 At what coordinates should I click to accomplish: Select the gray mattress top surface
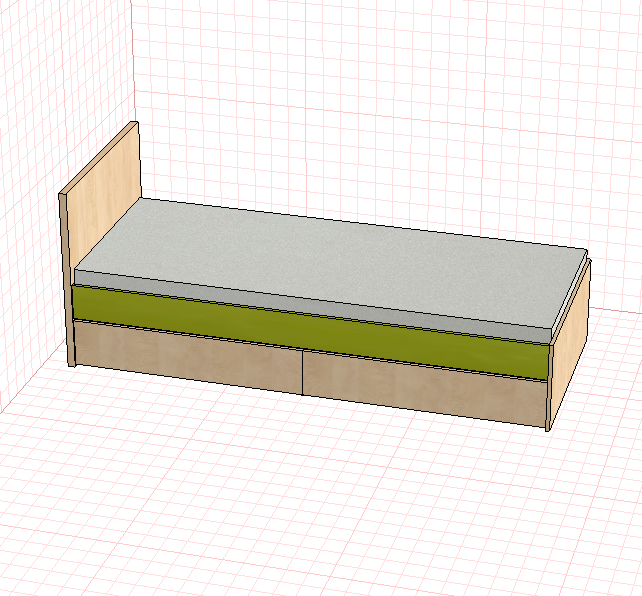[x=332, y=262]
